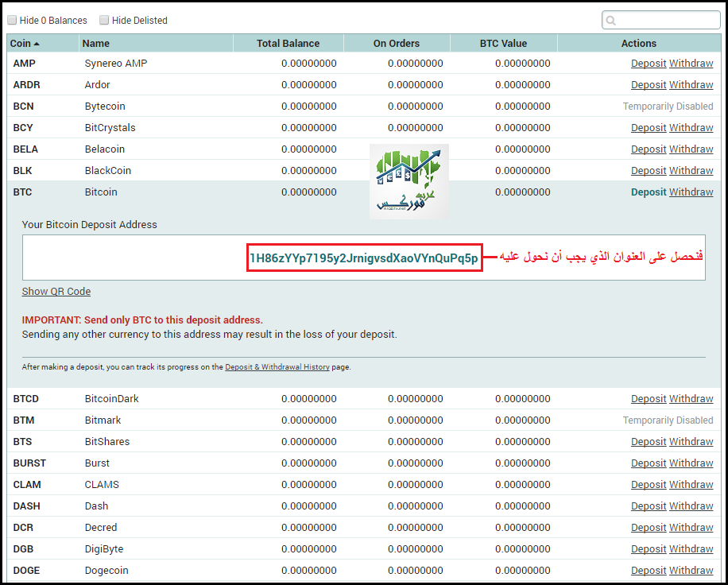Open Withdraw for BTS
The width and height of the screenshot is (728, 585).
tap(691, 442)
